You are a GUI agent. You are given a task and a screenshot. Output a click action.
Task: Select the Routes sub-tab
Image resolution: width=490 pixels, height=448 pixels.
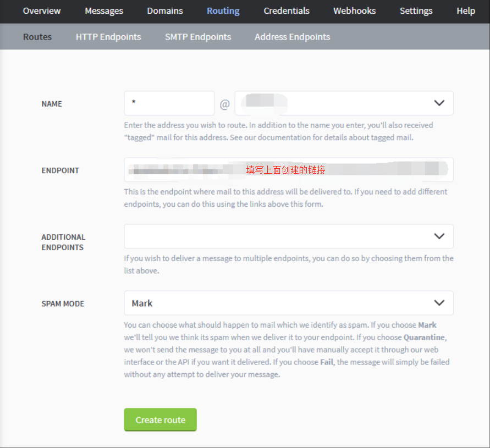click(37, 37)
